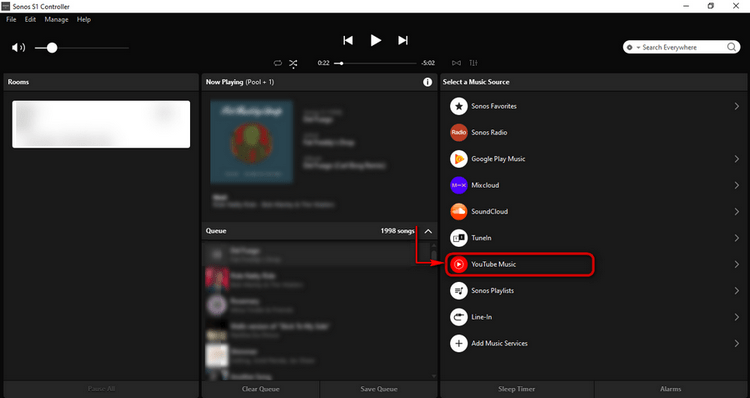This screenshot has width=750, height=398.
Task: Start playback with Play button
Action: (375, 40)
